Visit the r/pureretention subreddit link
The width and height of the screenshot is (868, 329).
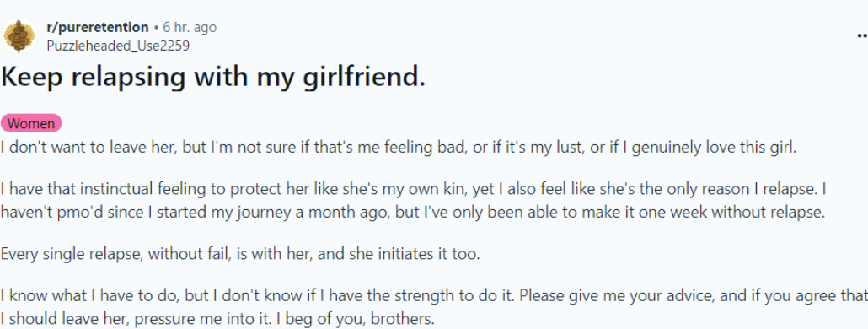point(98,27)
